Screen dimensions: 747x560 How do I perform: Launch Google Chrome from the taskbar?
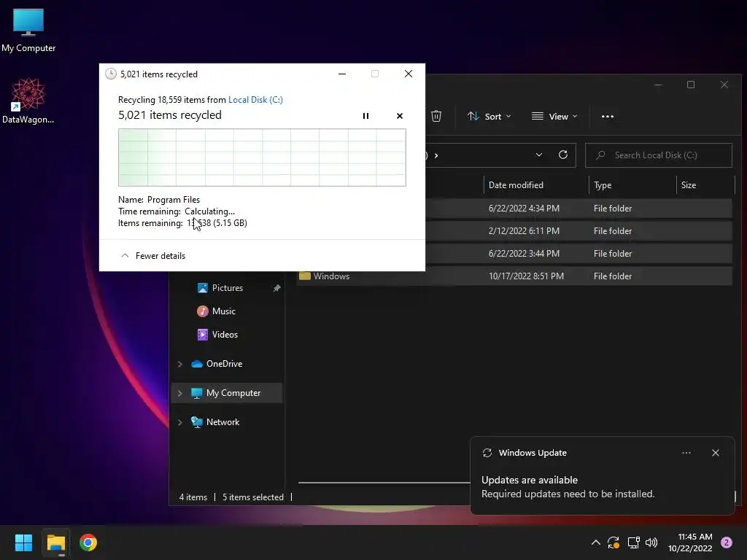click(88, 542)
